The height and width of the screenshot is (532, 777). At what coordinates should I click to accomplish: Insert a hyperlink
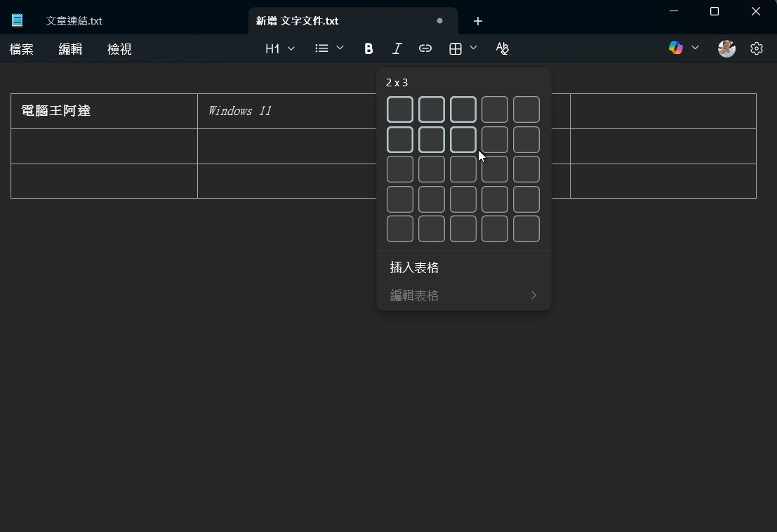point(425,48)
